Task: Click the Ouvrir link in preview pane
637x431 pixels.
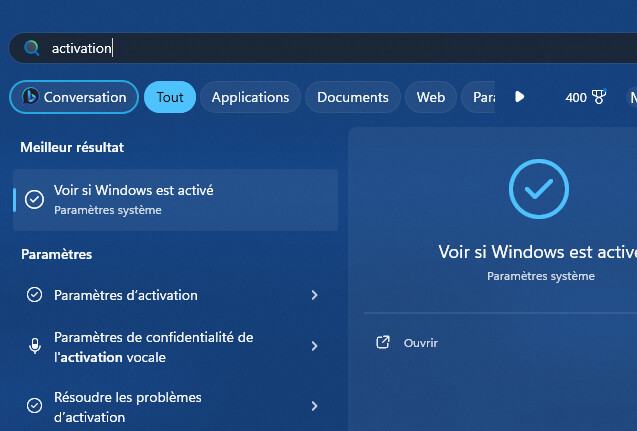Action: (x=421, y=343)
